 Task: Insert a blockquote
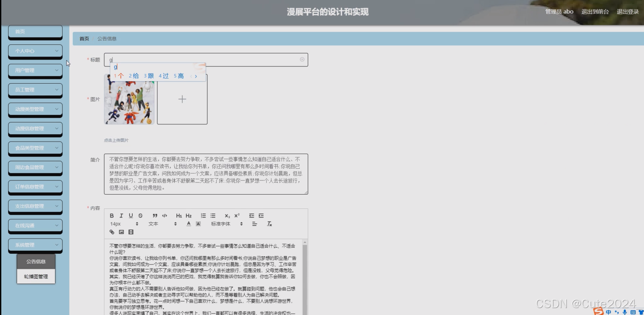pyautogui.click(x=155, y=216)
